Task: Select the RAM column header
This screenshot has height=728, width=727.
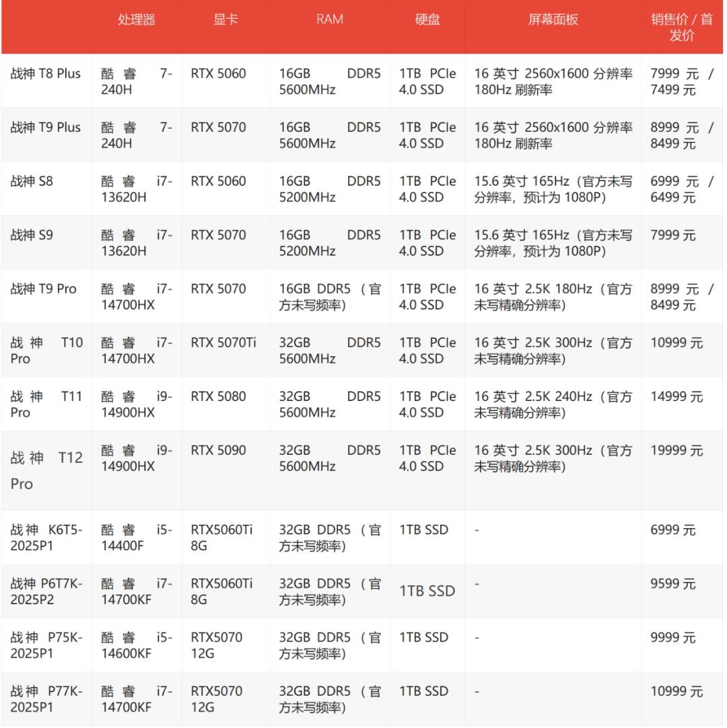Action: click(x=330, y=20)
